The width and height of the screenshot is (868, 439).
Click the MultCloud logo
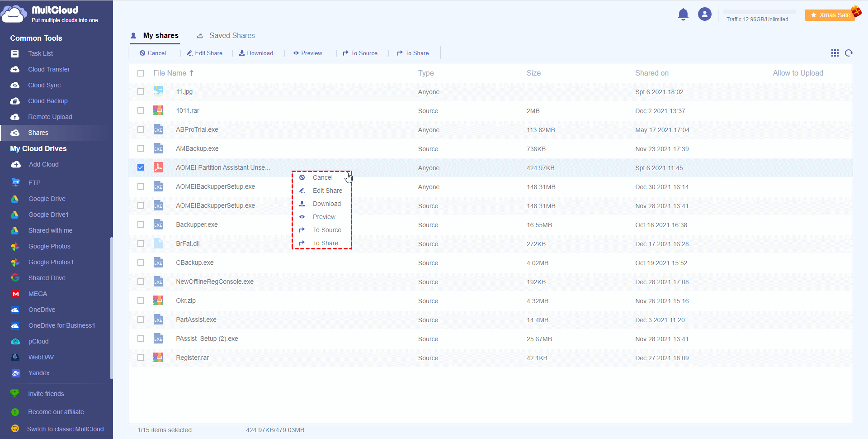(50, 14)
